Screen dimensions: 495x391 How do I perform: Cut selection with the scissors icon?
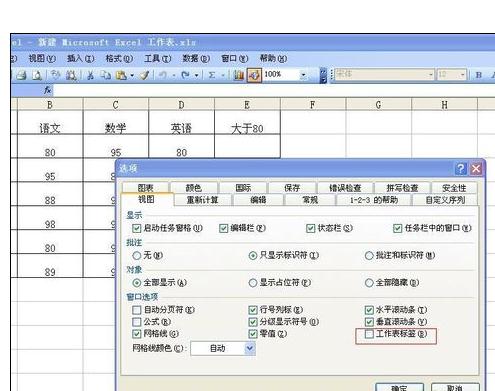tap(90, 75)
